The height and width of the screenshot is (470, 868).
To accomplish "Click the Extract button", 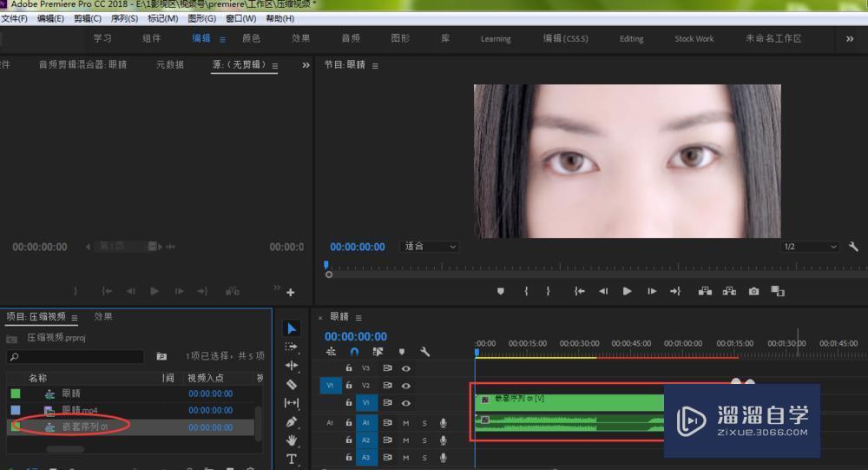I will (729, 291).
